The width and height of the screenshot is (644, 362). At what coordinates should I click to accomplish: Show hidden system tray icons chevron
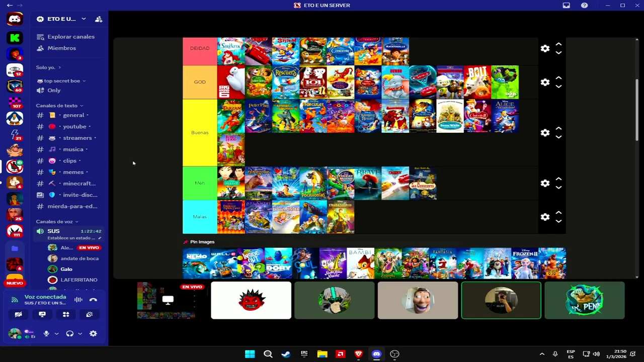(x=542, y=354)
